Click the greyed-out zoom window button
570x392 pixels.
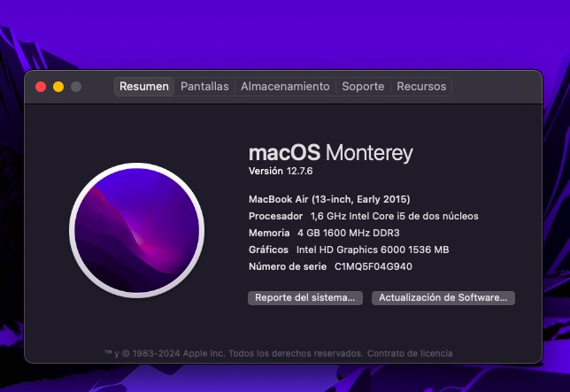(76, 87)
